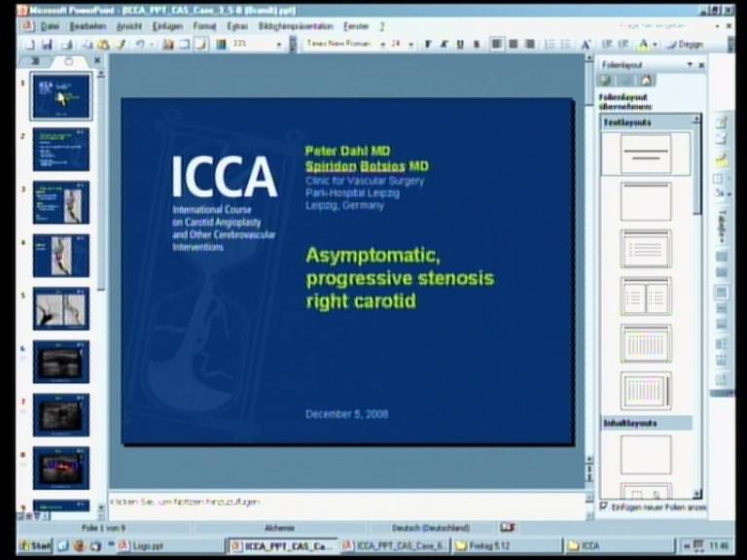Screen dimensions: 747x560
Task: Underline the selected text
Action: pyautogui.click(x=460, y=45)
